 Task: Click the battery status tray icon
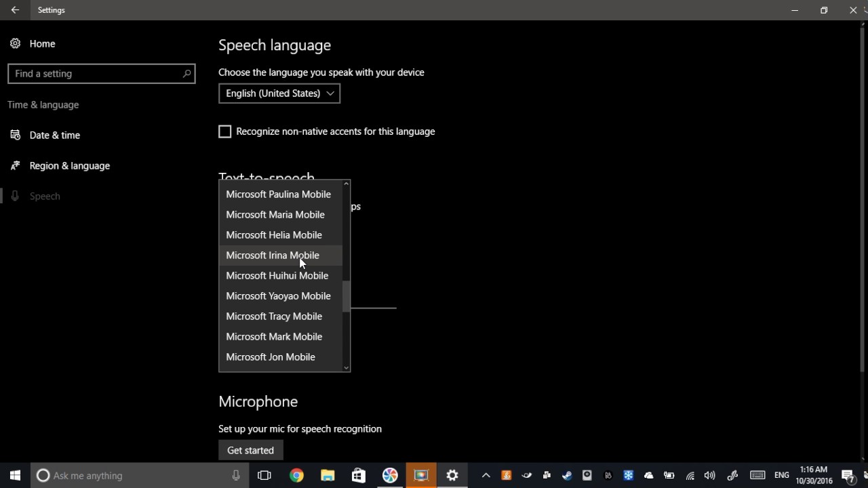(669, 476)
